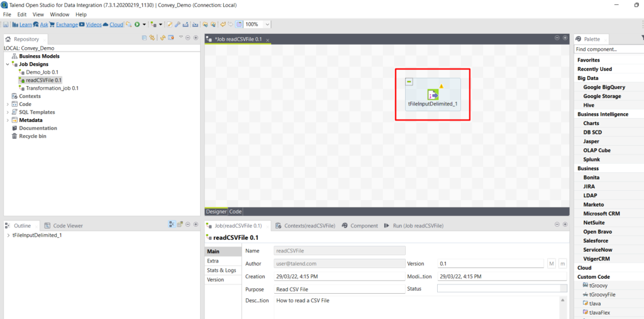Open the Edit menu
Viewport: 644px width, 319px height.
click(22, 14)
